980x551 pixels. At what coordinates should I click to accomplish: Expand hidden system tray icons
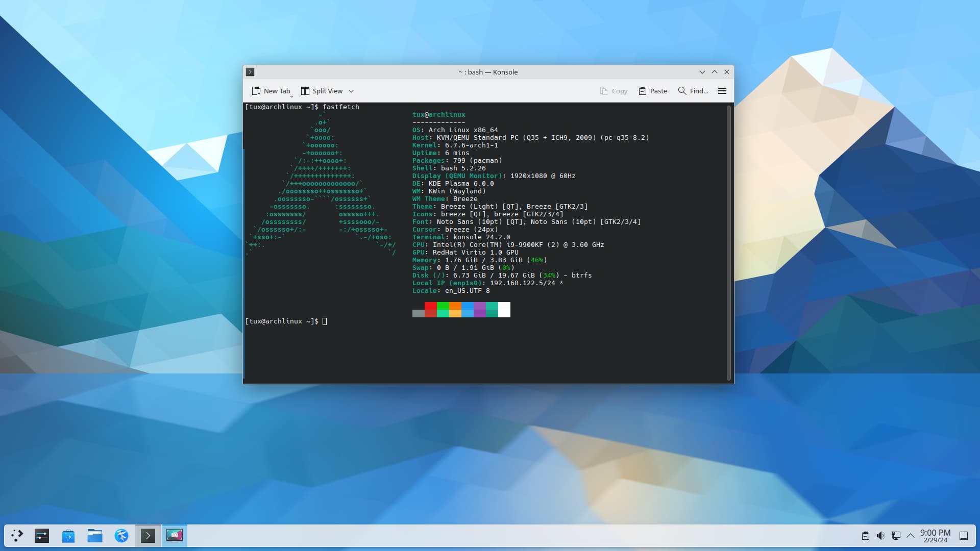point(911,536)
